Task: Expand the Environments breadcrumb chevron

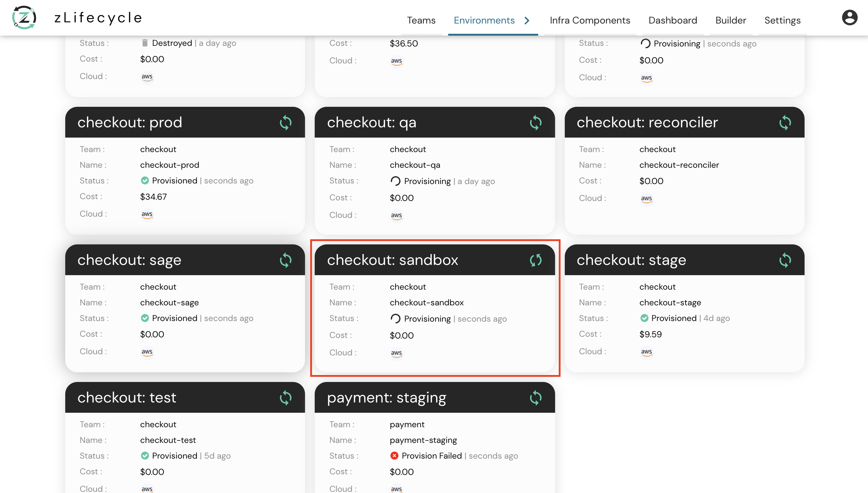Action: (x=527, y=20)
